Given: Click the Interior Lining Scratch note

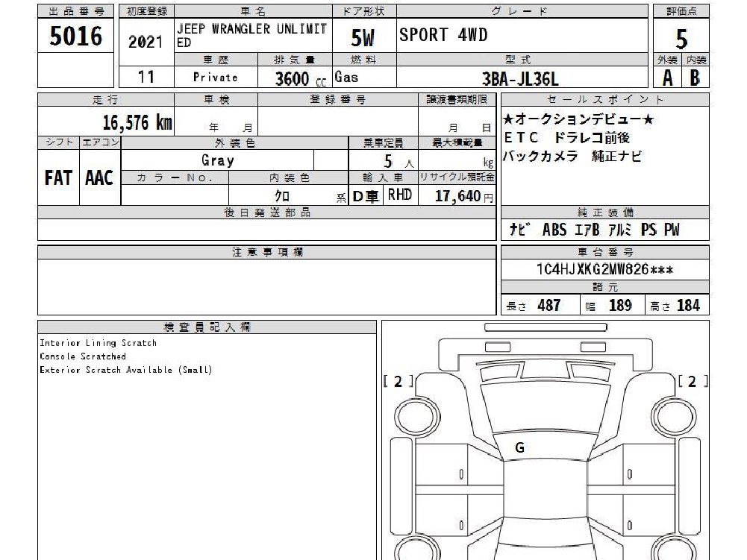Looking at the screenshot, I should (x=99, y=343).
